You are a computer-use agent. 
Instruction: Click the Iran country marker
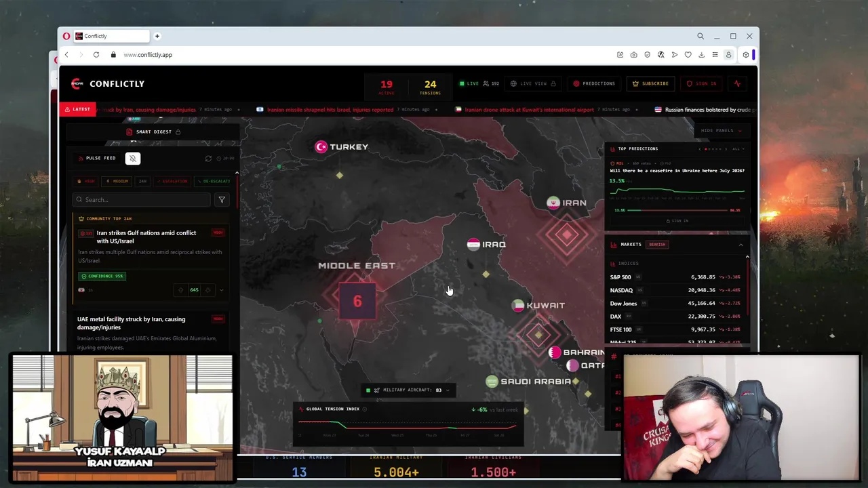tap(567, 203)
